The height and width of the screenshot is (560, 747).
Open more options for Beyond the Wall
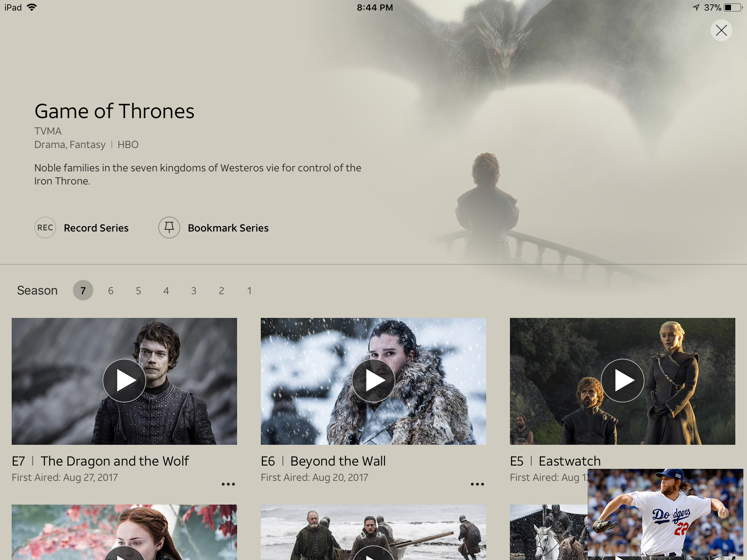pos(477,484)
